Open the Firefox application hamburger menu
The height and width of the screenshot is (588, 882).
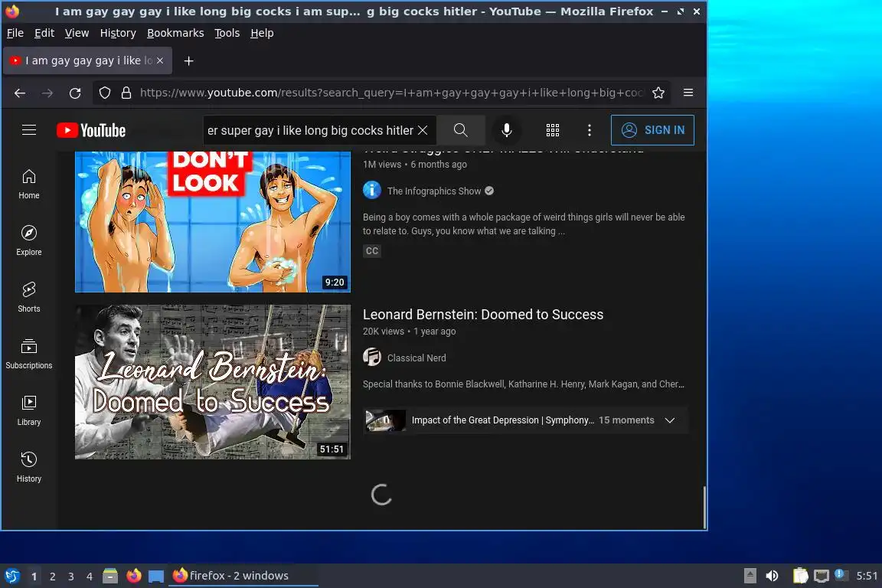688,93
